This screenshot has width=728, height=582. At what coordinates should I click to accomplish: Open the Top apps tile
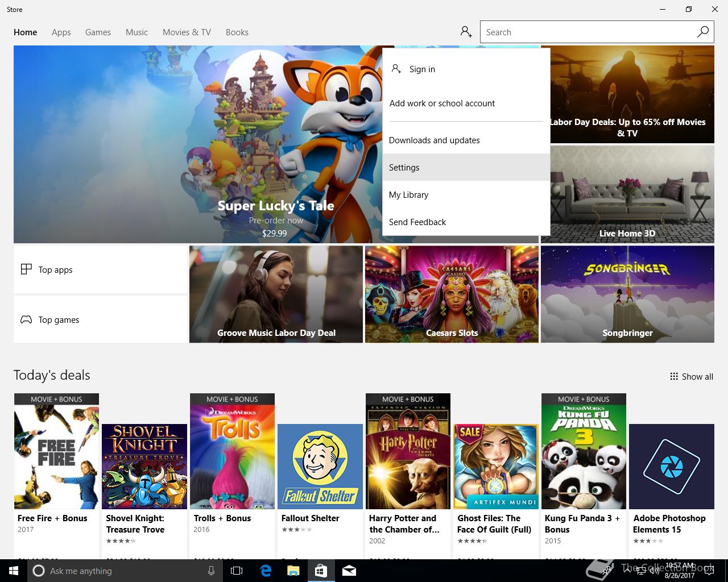click(100, 269)
